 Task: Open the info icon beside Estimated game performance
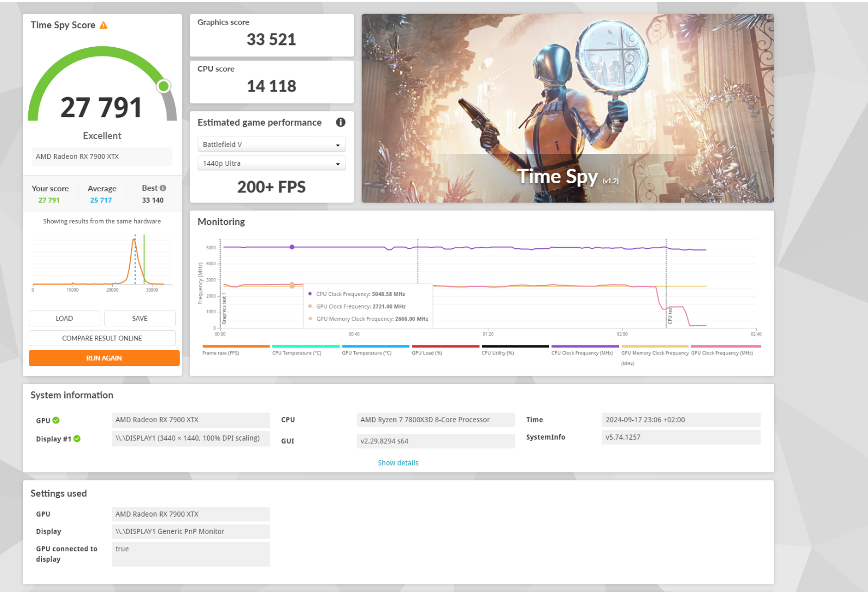pos(341,123)
